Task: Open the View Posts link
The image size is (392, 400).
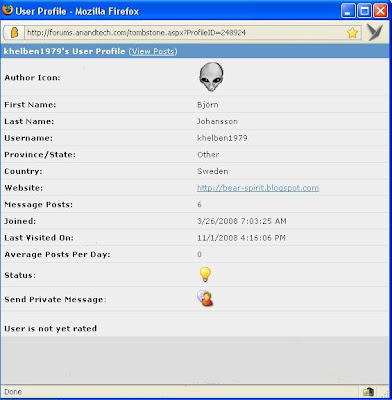Action: (153, 52)
